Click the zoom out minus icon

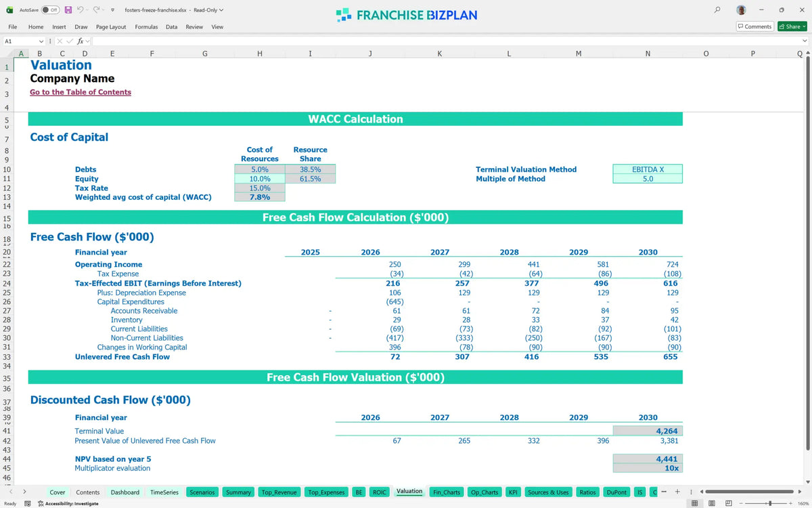pyautogui.click(x=741, y=503)
